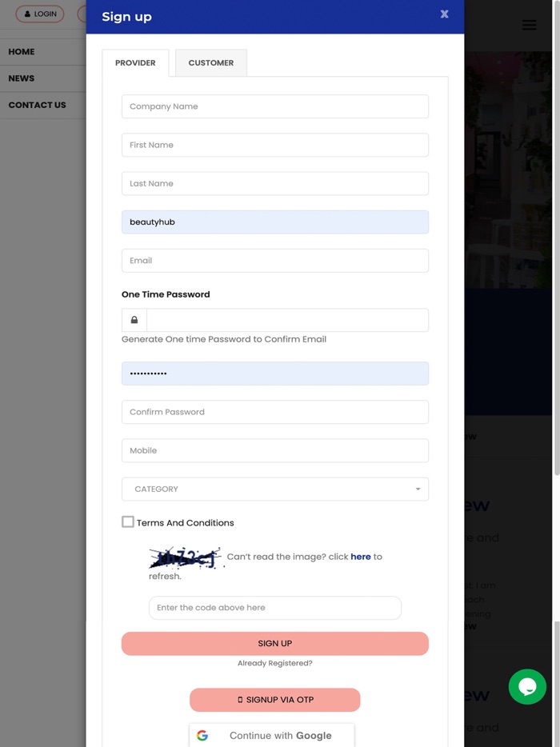The width and height of the screenshot is (560, 747).
Task: Select the PROVIDER tab
Action: (135, 62)
